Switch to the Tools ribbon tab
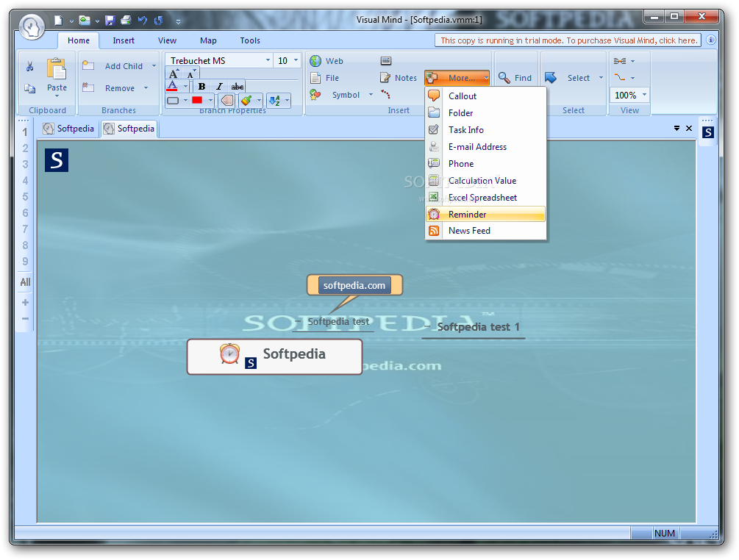Viewport: 739px width, 560px height. 250,40
